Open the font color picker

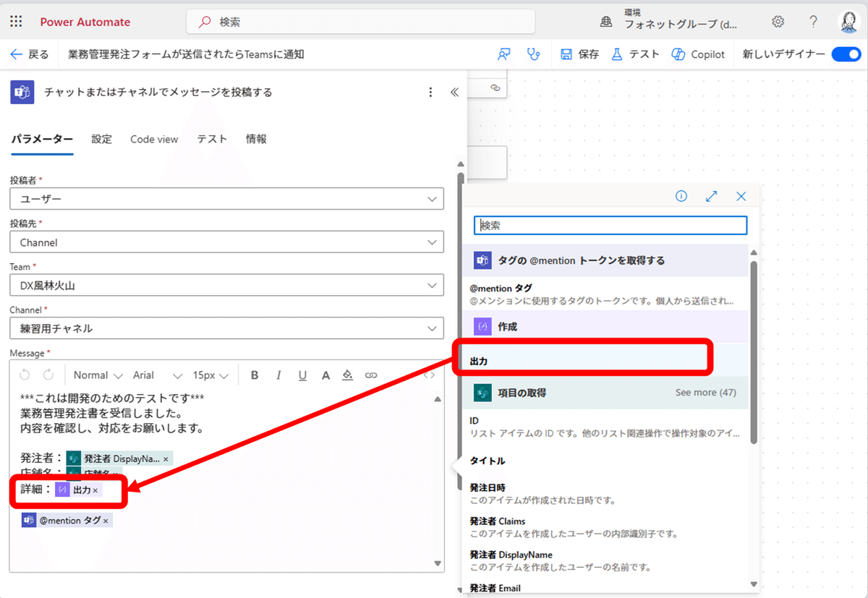point(325,375)
